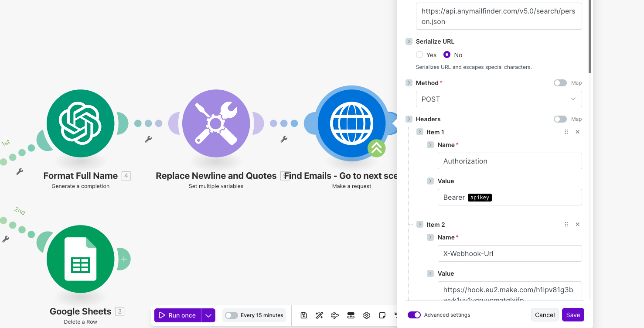Click the Cancel button
The height and width of the screenshot is (328, 644).
545,315
